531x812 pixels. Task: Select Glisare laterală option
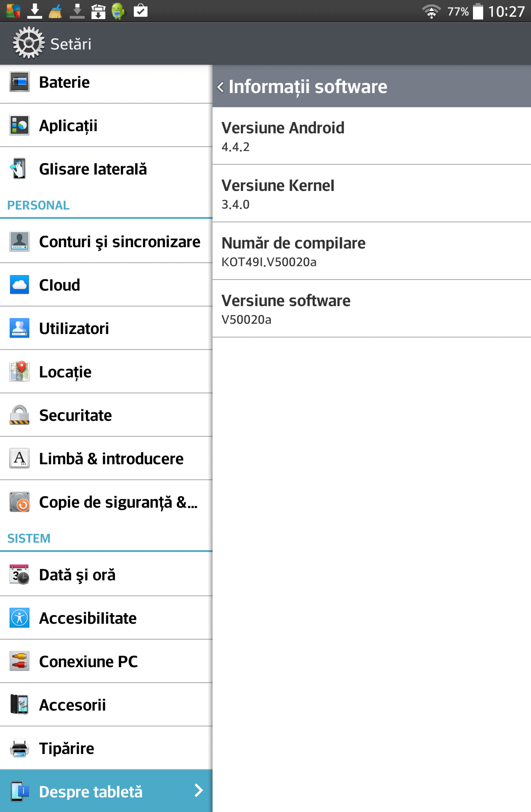pyautogui.click(x=93, y=169)
